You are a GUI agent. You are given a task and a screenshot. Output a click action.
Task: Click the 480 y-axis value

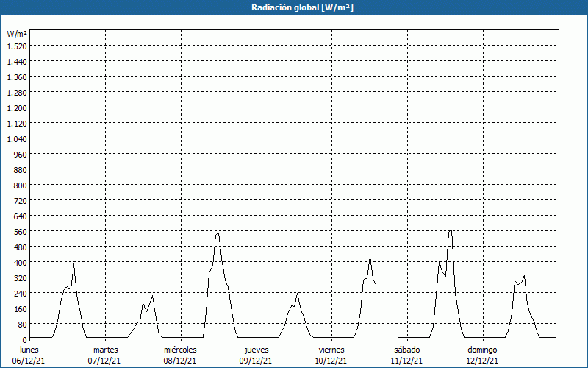tap(21, 247)
